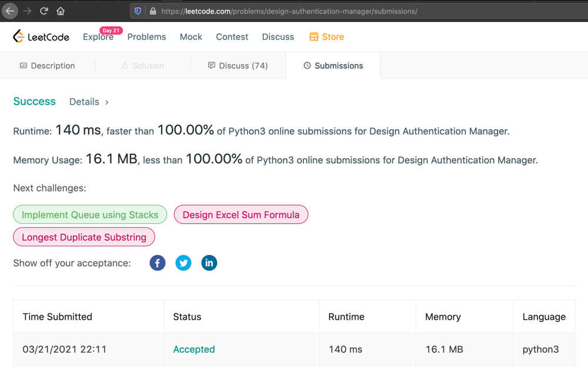
Task: Click the browser back arrow button
Action: tap(10, 11)
